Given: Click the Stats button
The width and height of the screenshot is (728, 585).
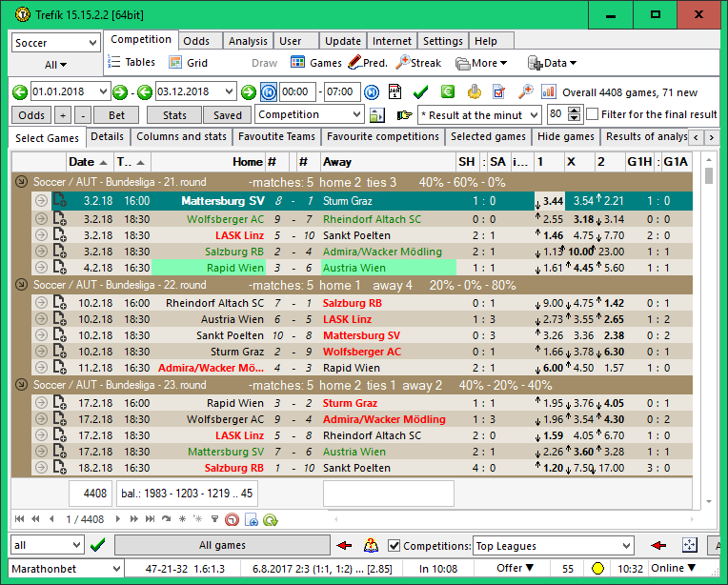Looking at the screenshot, I should click(174, 114).
